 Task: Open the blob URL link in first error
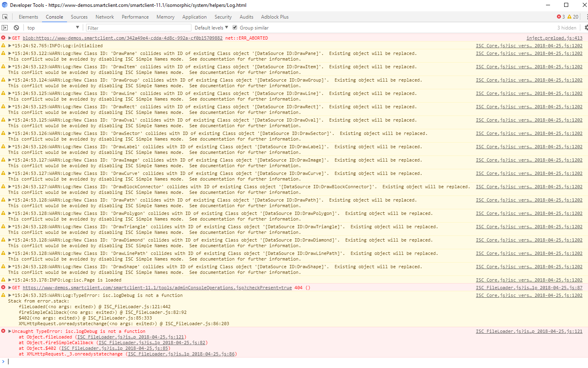tap(122, 38)
